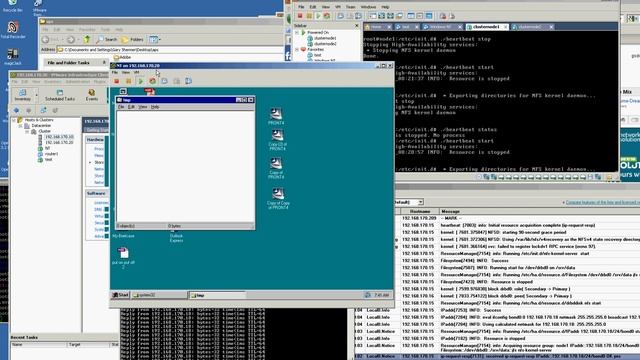The image size is (640, 360).
Task: Open Default dropdown in syslog window
Action: pos(420,202)
